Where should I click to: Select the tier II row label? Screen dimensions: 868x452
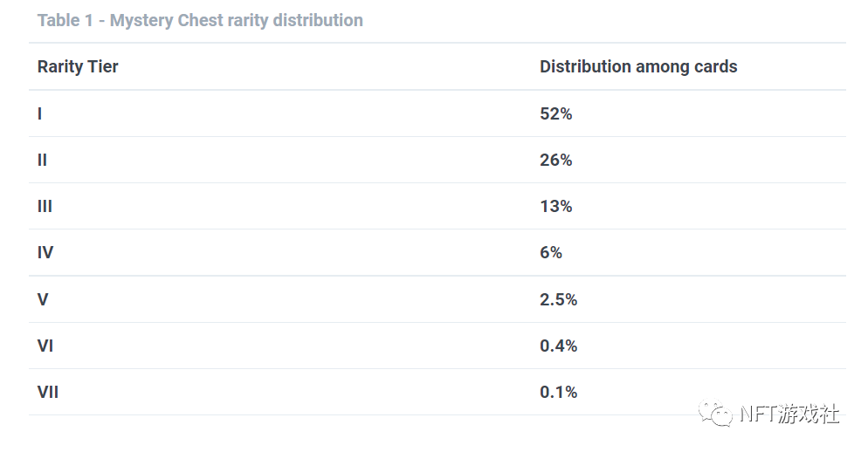pos(42,160)
